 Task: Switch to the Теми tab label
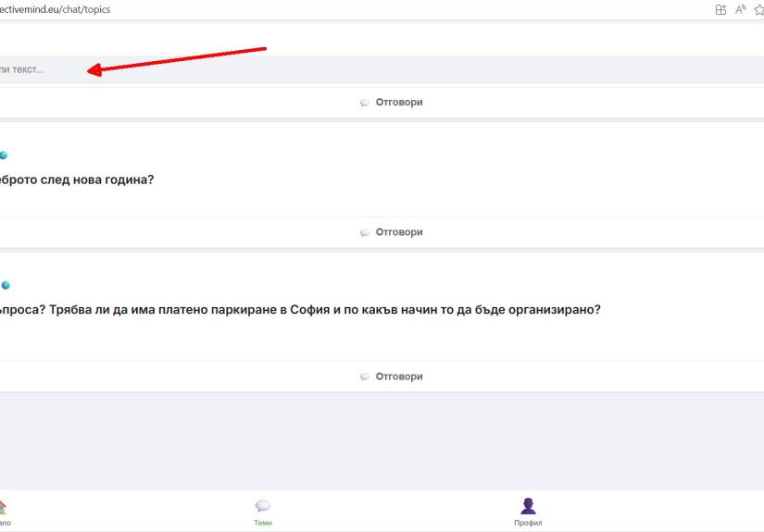263,523
